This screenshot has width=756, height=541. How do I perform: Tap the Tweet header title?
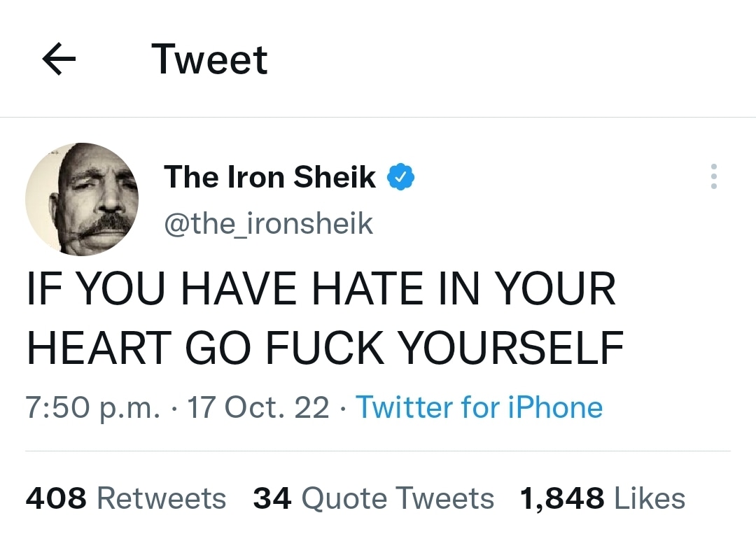pyautogui.click(x=209, y=60)
